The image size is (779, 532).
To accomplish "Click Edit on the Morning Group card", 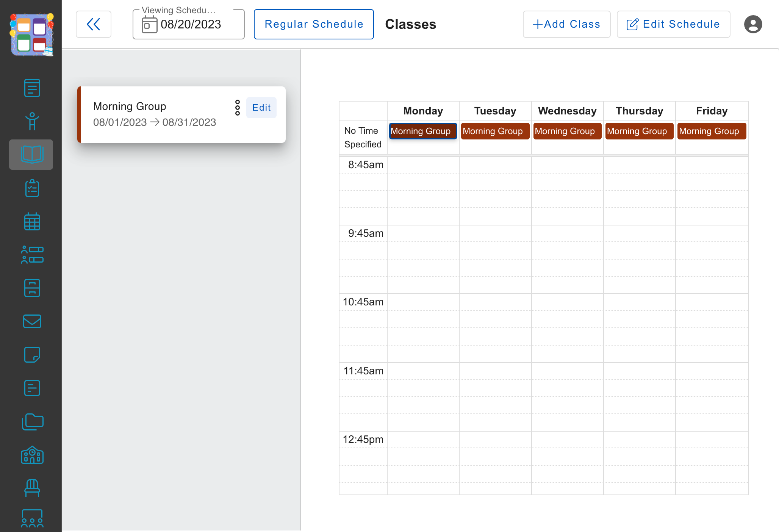I will point(261,108).
